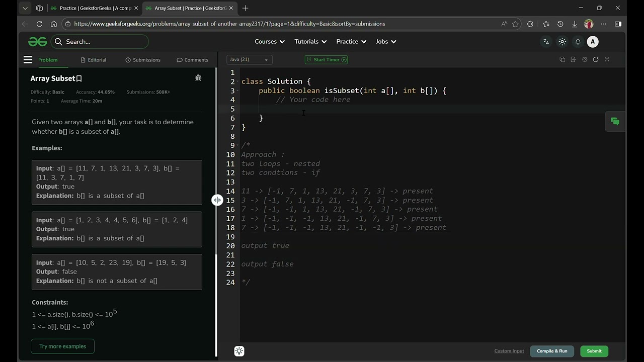Screen dimensions: 644x362
Task: Close the Array Subset browser tab
Action: point(231,8)
